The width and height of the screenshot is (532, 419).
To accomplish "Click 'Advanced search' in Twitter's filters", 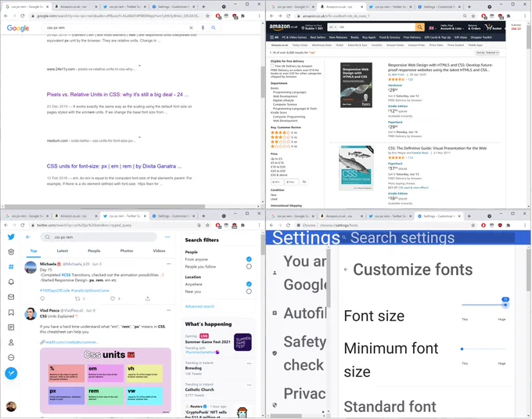I will coord(199,306).
